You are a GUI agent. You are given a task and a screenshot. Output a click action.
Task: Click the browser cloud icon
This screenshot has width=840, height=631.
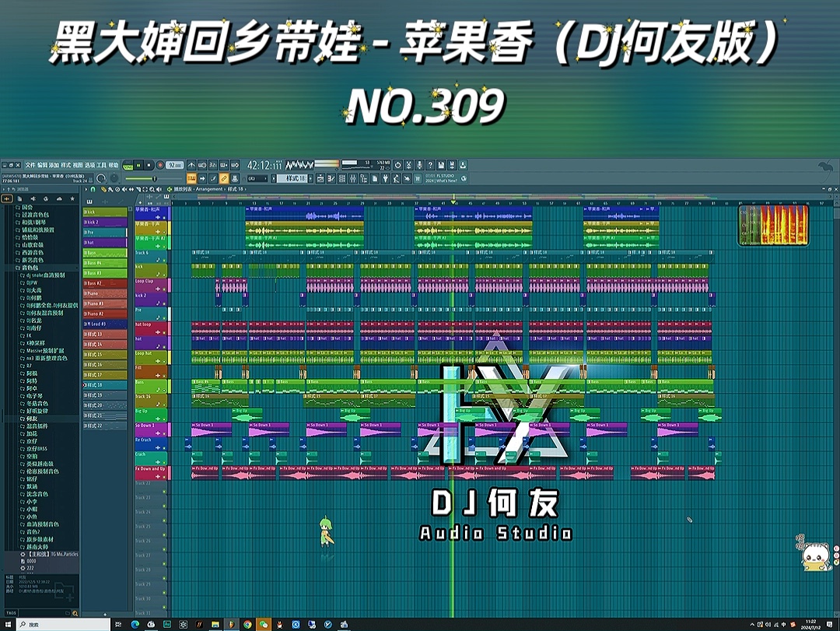pyautogui.click(x=59, y=199)
